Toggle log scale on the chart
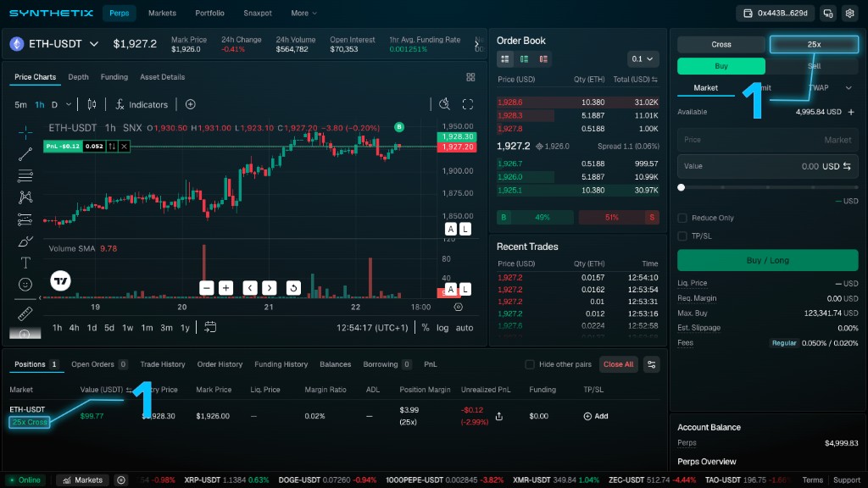 pos(442,328)
